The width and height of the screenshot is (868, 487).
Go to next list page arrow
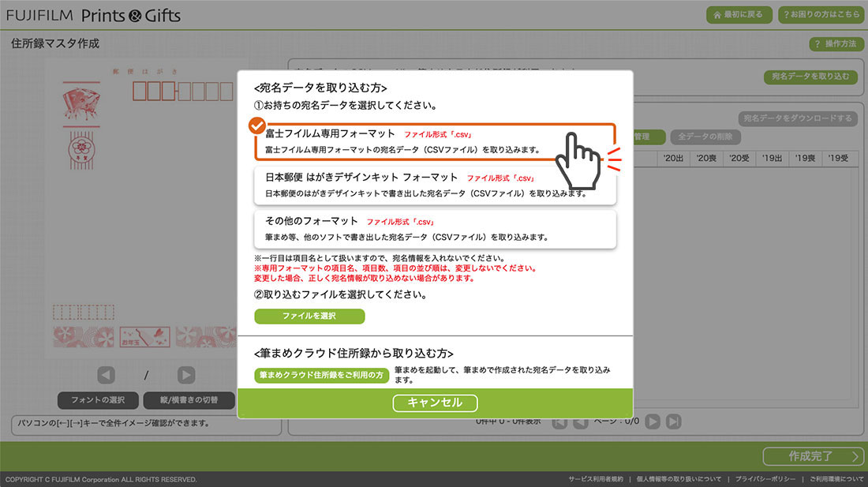click(653, 421)
